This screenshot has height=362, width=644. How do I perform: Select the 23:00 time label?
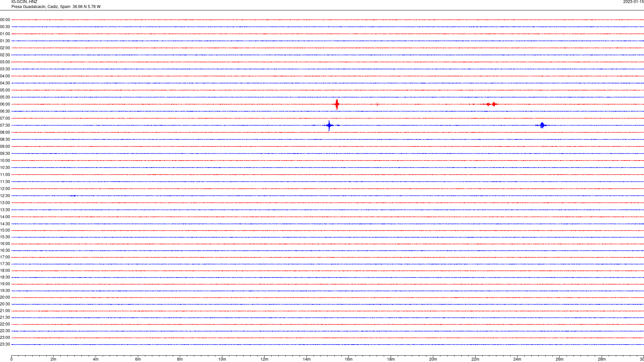5,338
